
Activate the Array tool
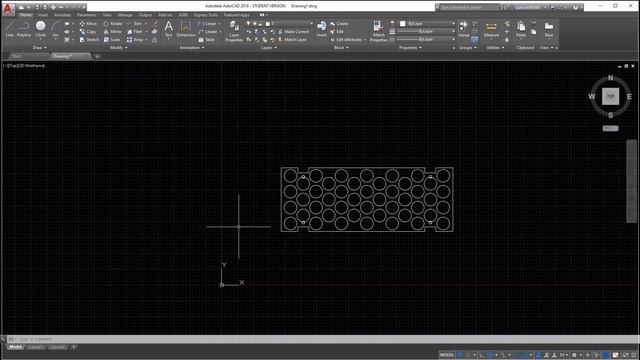(x=135, y=40)
